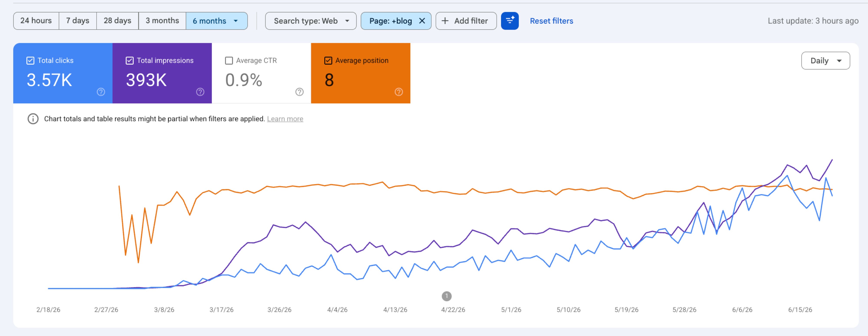The width and height of the screenshot is (868, 336).
Task: Open the 6 months date range dropdown
Action: [x=217, y=21]
